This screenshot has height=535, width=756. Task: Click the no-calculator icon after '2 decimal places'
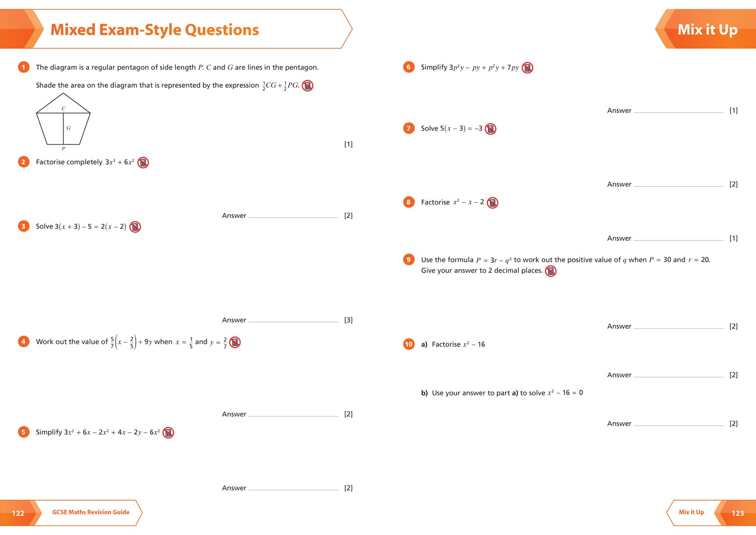[551, 271]
